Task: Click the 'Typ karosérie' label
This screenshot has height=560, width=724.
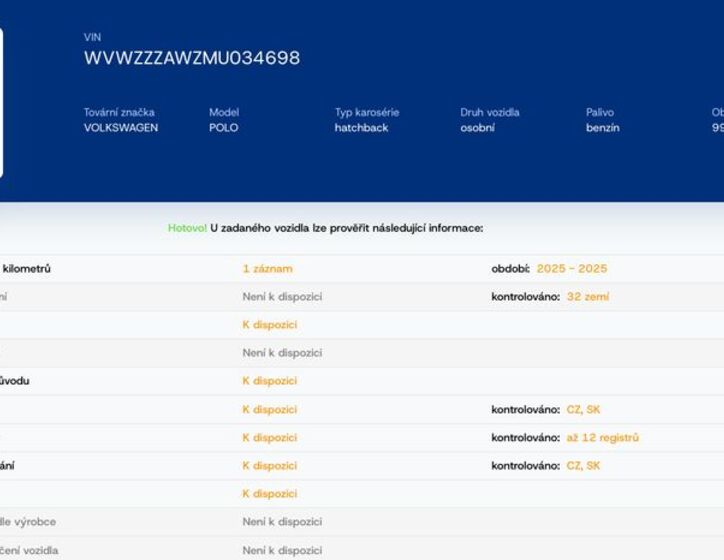Action: (x=367, y=112)
